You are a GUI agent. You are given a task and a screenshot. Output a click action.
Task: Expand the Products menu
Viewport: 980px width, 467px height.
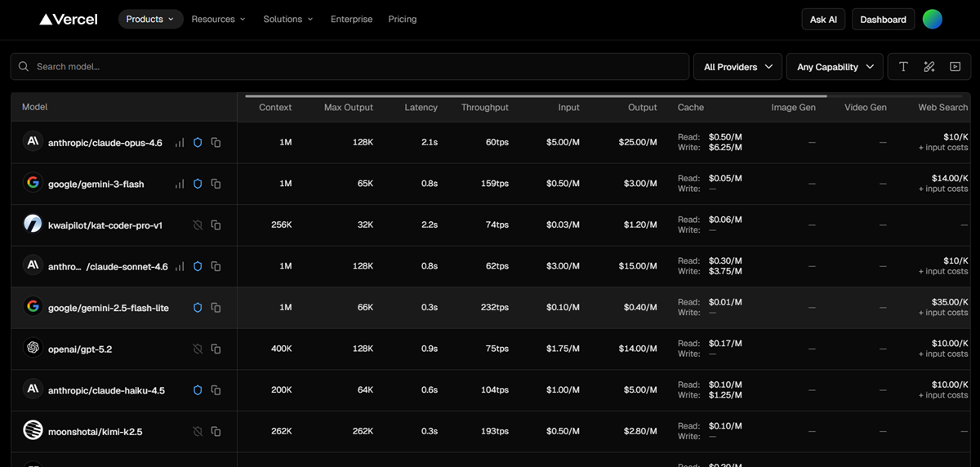[150, 20]
